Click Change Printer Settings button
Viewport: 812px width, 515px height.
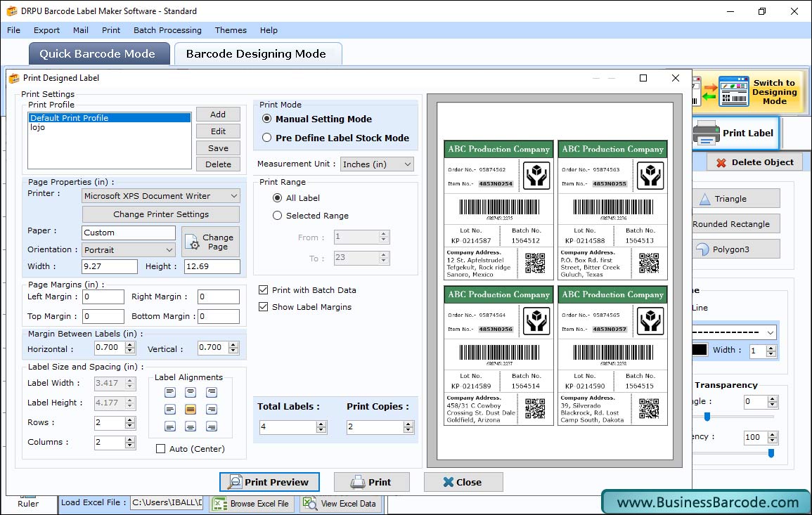161,214
